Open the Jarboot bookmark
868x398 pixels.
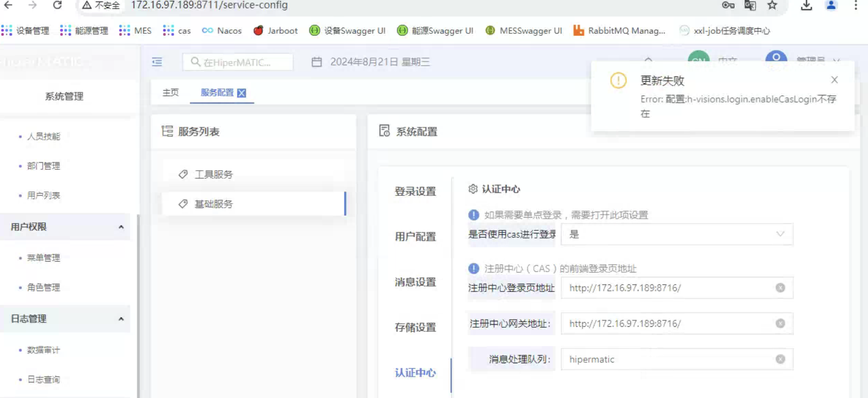pyautogui.click(x=276, y=31)
